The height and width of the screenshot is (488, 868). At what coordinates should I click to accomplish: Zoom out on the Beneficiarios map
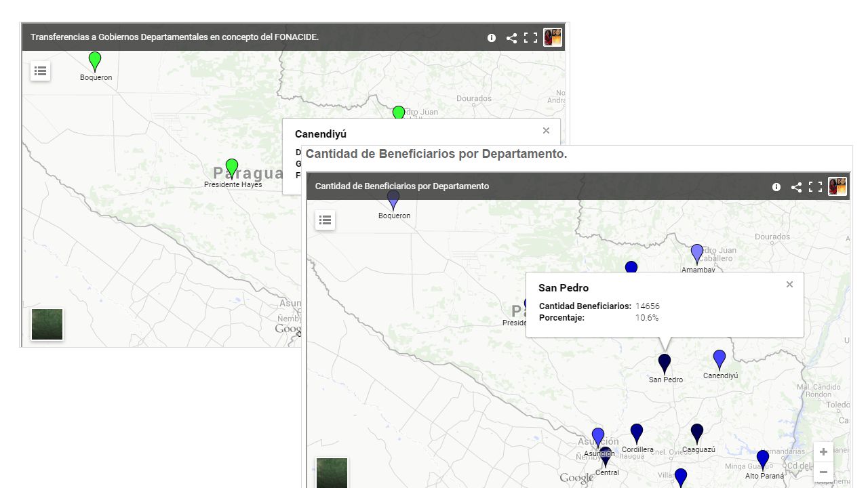(823, 472)
